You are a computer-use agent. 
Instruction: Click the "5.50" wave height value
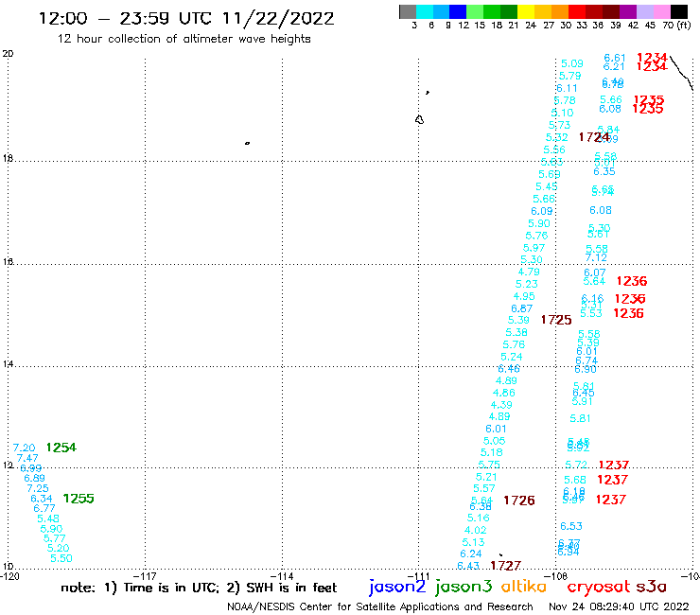point(61,558)
